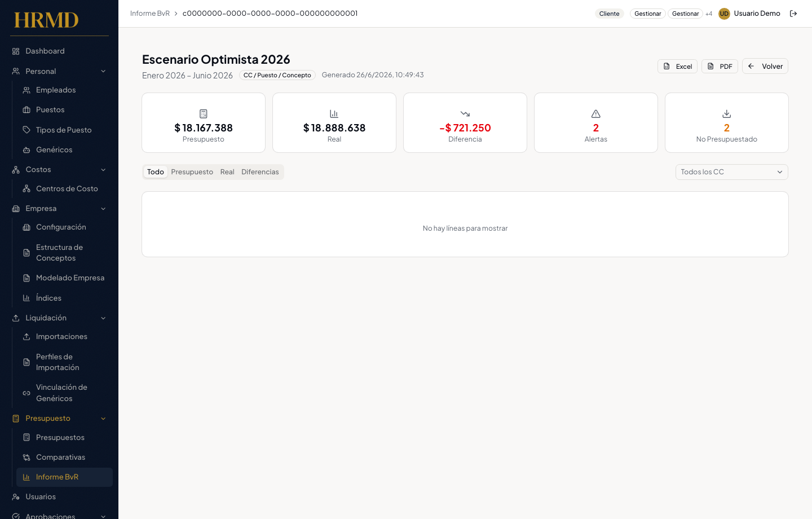Click the Dashboard grid icon

click(16, 51)
